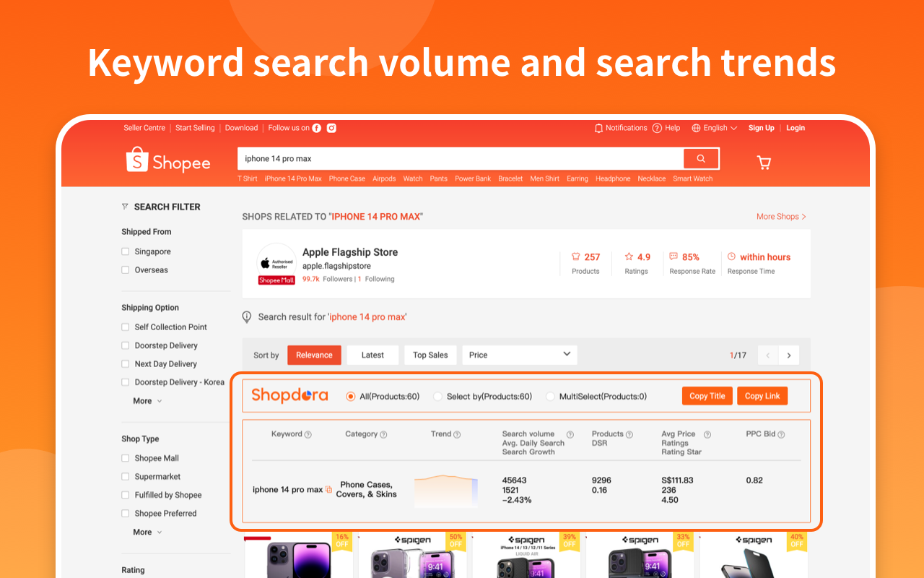Expand More under Shipping Option

click(x=142, y=400)
